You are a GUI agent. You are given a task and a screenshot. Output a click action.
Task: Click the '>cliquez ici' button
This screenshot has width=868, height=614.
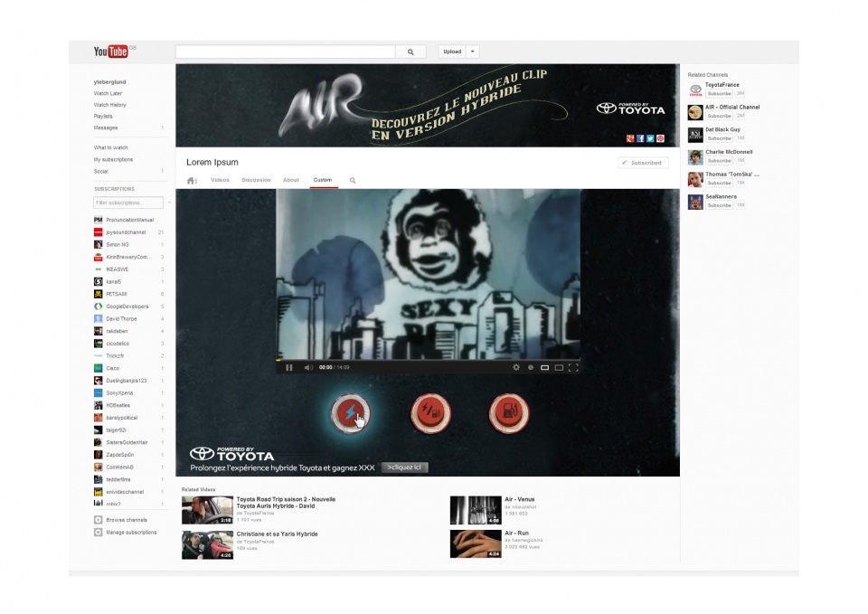[x=404, y=468]
